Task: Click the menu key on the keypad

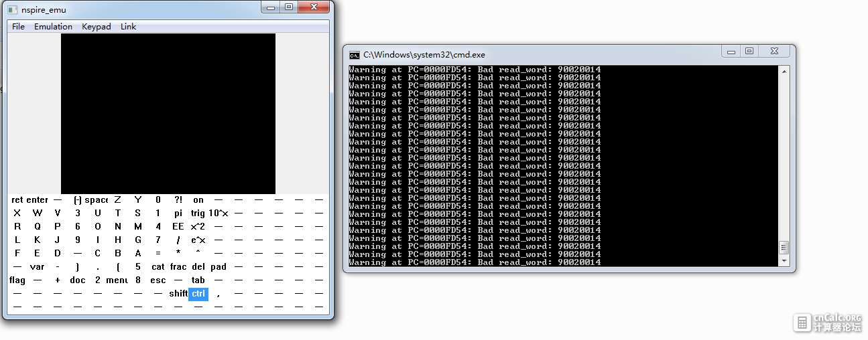Action: [117, 280]
